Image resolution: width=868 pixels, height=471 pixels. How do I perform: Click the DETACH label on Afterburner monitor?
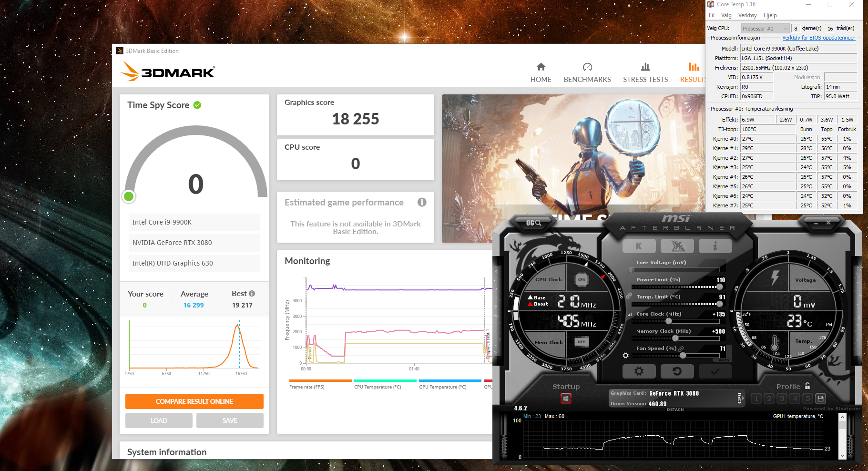point(675,410)
